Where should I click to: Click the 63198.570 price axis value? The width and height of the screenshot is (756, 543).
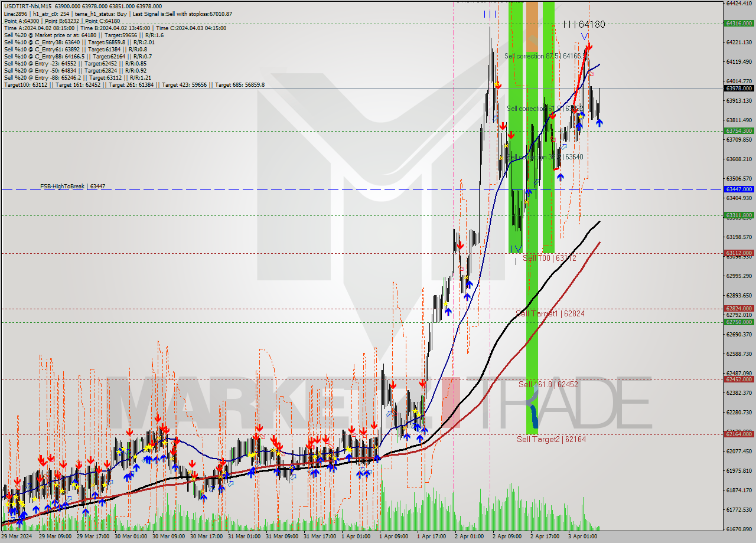738,237
